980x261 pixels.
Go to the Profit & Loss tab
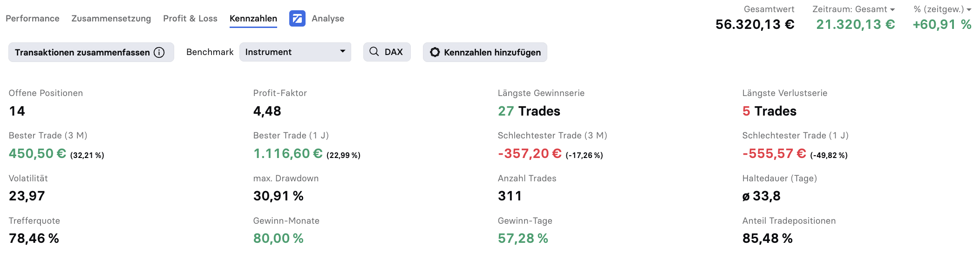click(190, 19)
